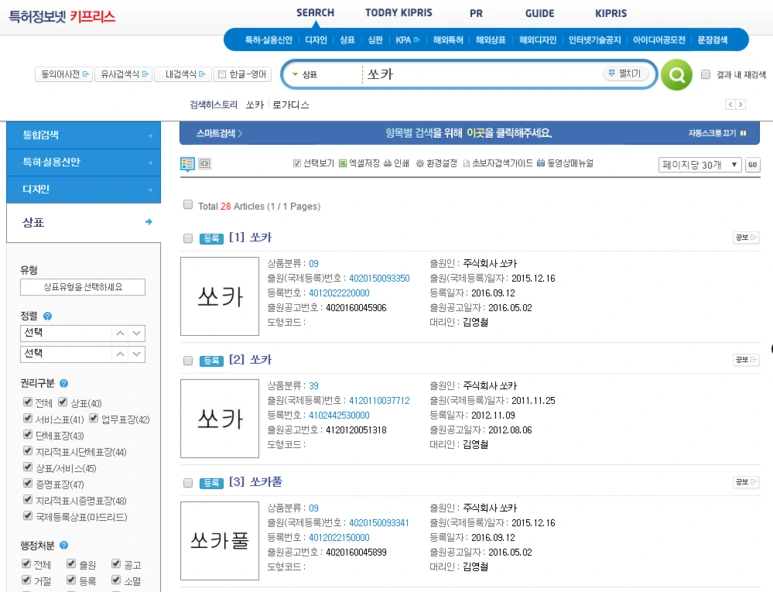
Task: Expand 스마트검색 panel
Action: click(x=219, y=133)
